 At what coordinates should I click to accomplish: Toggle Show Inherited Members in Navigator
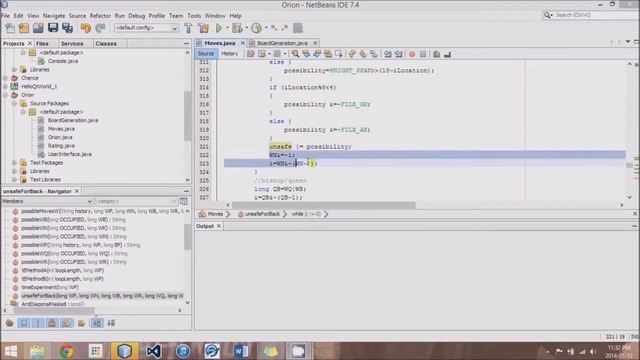[x=9, y=323]
